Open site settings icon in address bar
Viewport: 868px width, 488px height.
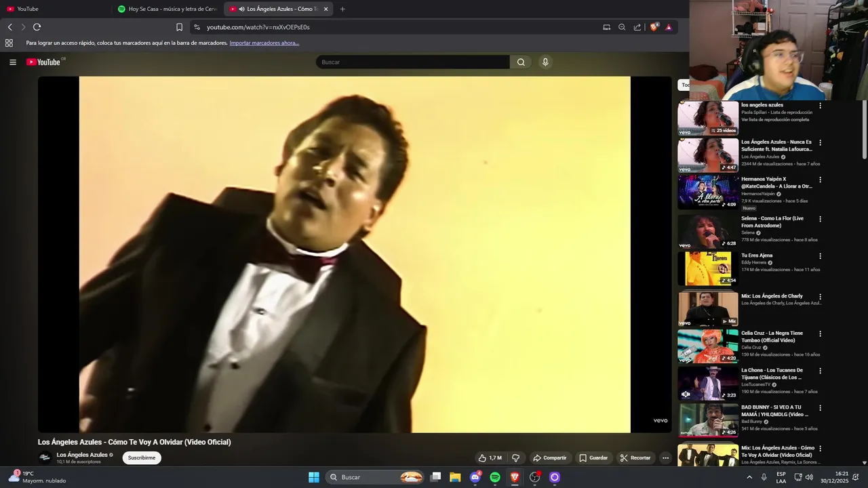click(x=197, y=27)
